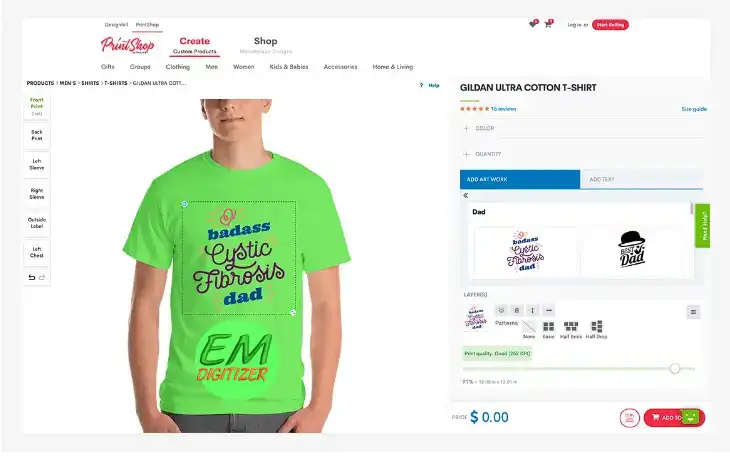Open the wishlist heart icon
The height and width of the screenshot is (458, 730).
(x=533, y=24)
